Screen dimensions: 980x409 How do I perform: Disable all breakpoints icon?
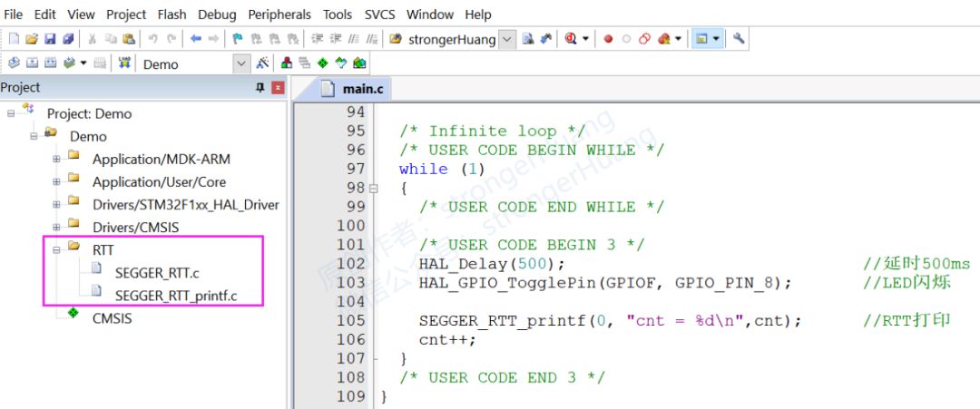tap(645, 39)
